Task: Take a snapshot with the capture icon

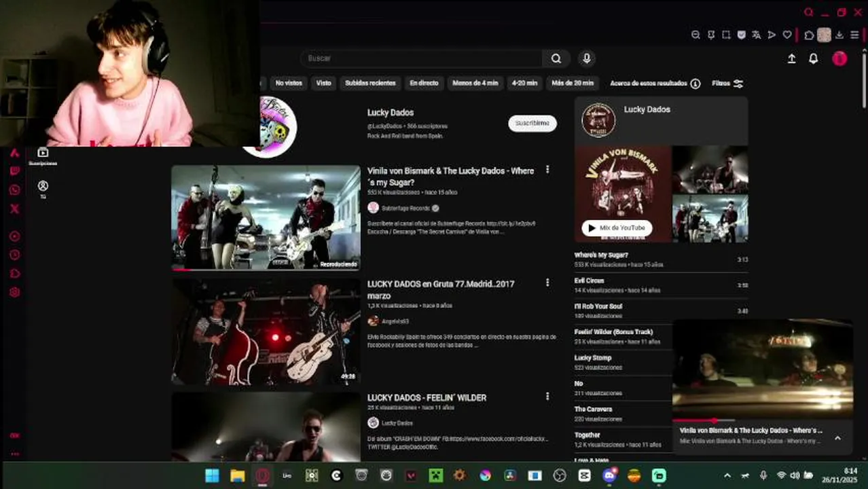Action: [x=726, y=35]
